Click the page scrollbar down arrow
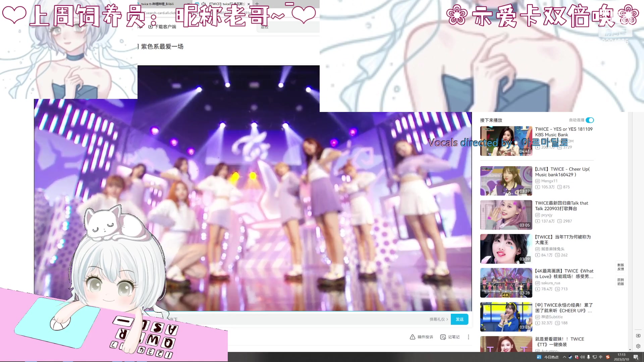 pyautogui.click(x=630, y=350)
